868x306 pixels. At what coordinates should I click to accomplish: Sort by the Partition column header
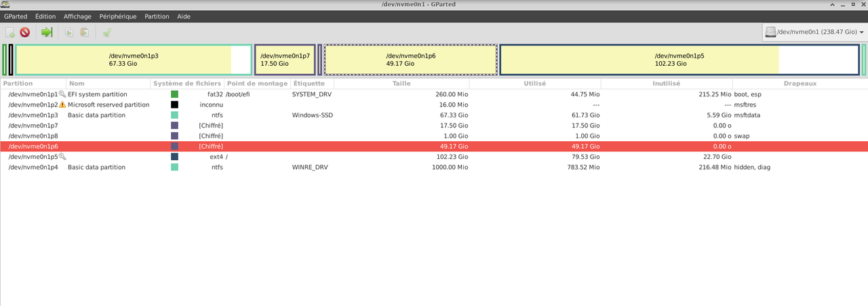pyautogui.click(x=33, y=83)
